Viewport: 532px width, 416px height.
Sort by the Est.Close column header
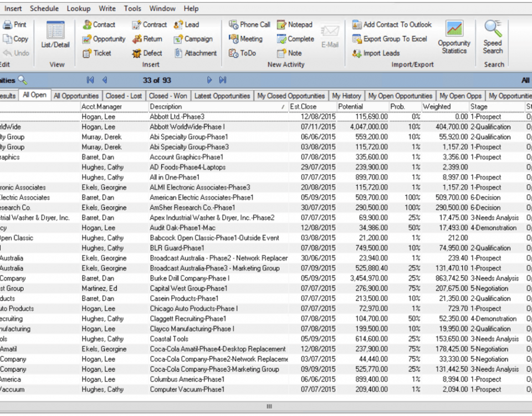313,106
